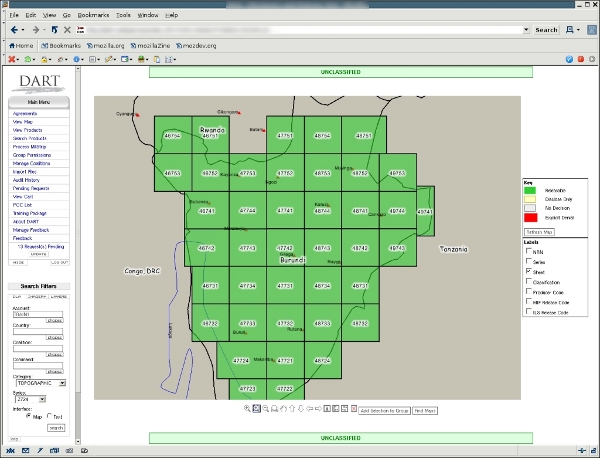The height and width of the screenshot is (458, 600).
Task: Open the Bookmarks menu
Action: [93, 15]
